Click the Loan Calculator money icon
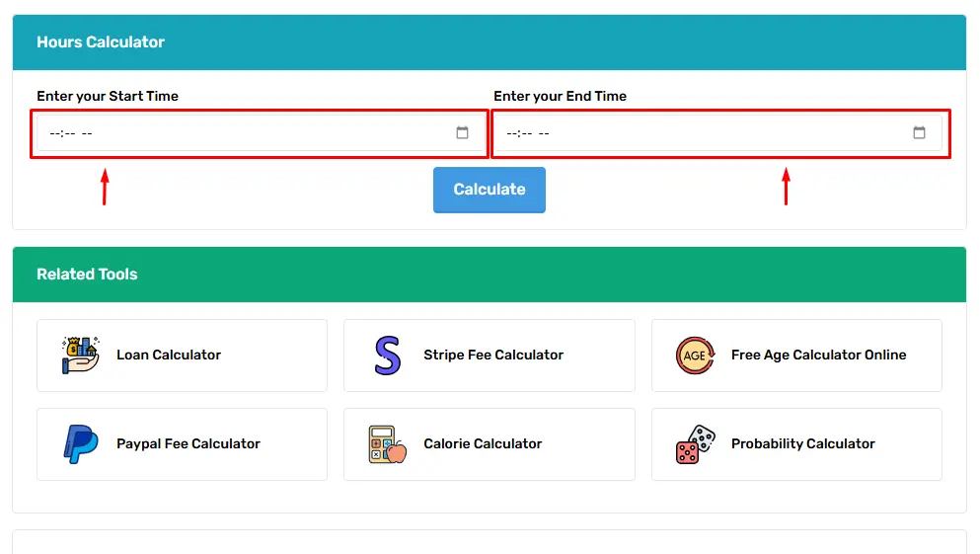The image size is (980, 554). pos(80,356)
